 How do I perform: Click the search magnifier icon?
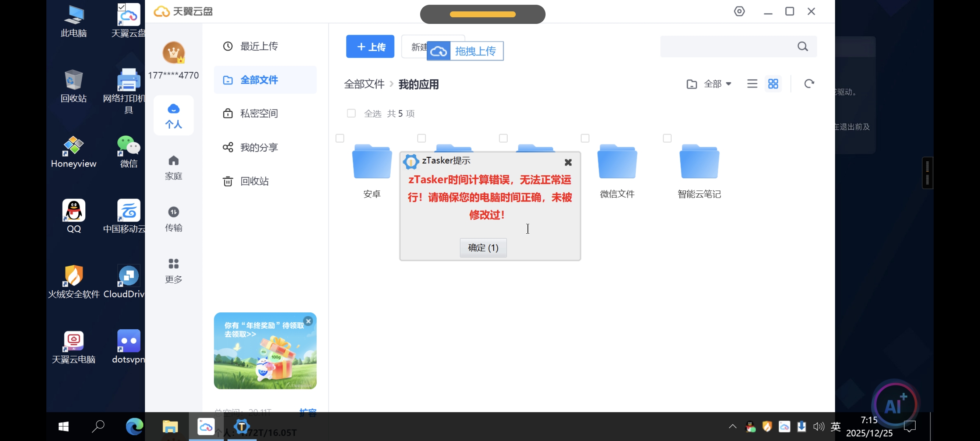pyautogui.click(x=802, y=46)
